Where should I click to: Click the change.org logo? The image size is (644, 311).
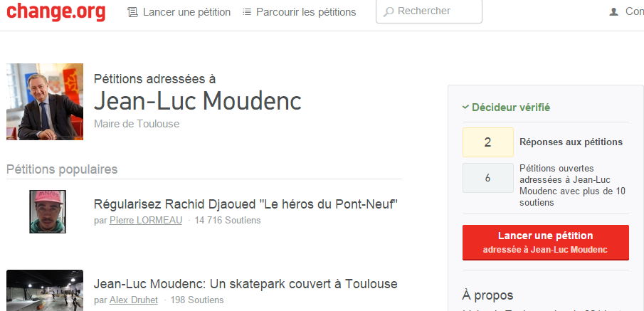(x=56, y=12)
